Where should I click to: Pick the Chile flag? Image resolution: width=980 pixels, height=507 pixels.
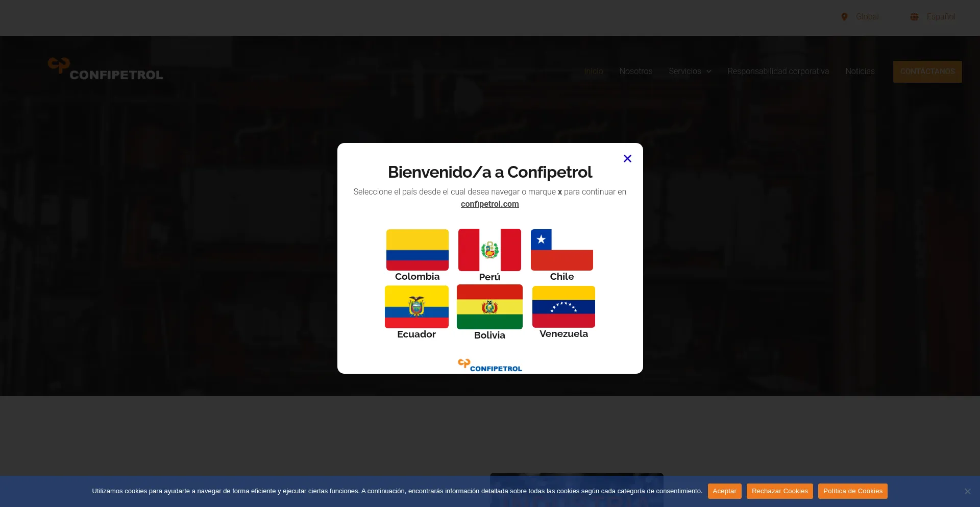point(561,250)
